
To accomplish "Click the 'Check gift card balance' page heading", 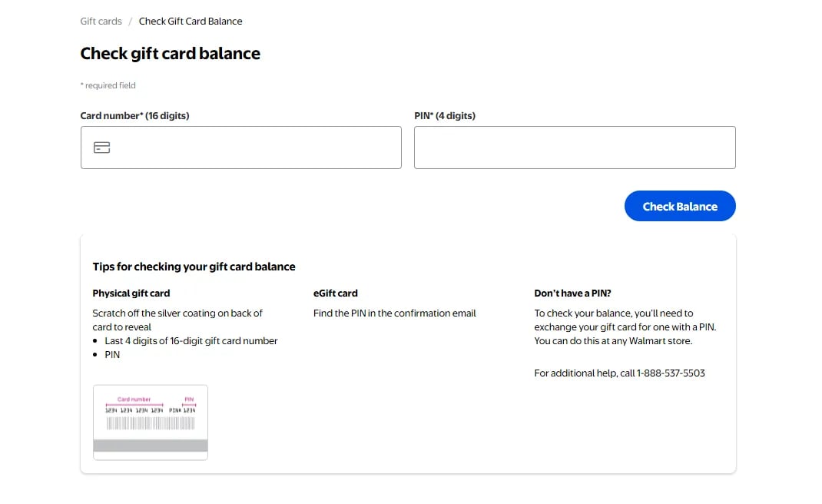I will click(170, 54).
